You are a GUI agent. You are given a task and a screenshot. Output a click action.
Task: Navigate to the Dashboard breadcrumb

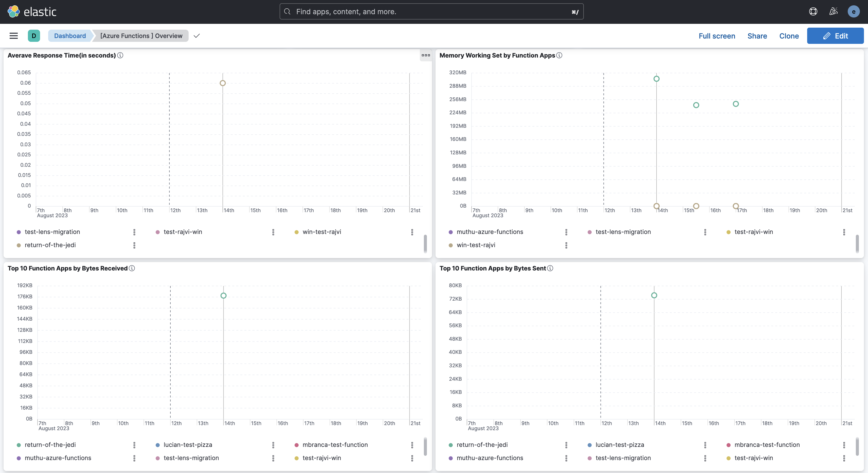point(70,36)
